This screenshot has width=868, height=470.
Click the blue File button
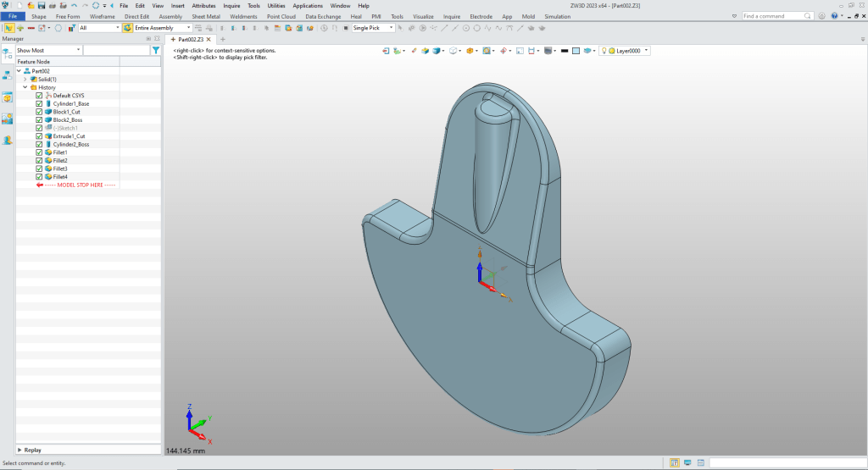pos(14,16)
